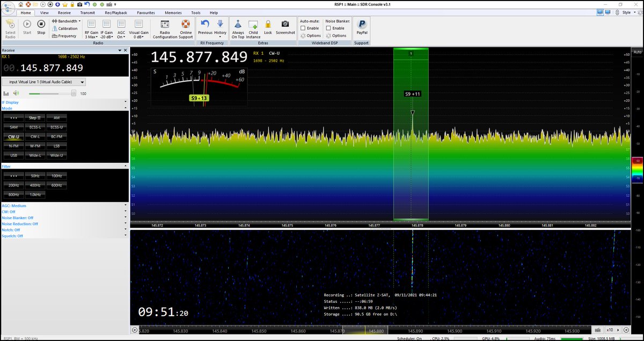
Task: Stop the radio with Stop button
Action: [x=41, y=27]
